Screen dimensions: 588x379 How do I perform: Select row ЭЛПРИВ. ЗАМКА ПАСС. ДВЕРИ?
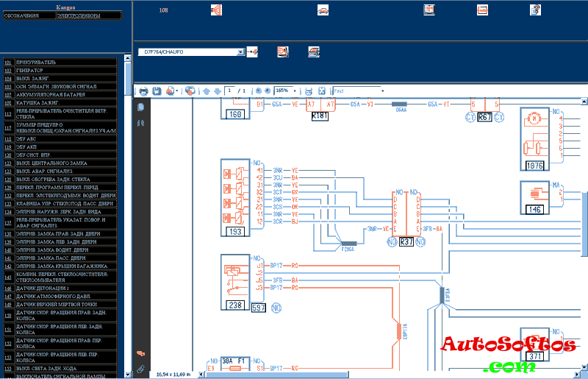click(60, 258)
